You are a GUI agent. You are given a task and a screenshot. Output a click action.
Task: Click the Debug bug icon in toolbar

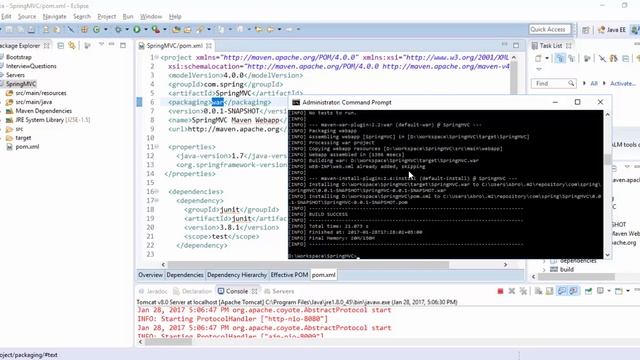pyautogui.click(x=118, y=29)
